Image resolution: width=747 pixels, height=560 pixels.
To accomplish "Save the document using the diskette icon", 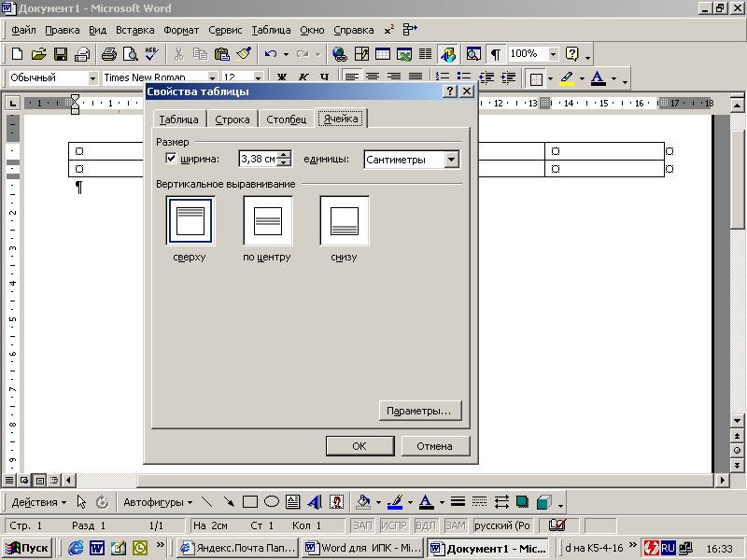I will coord(61,54).
